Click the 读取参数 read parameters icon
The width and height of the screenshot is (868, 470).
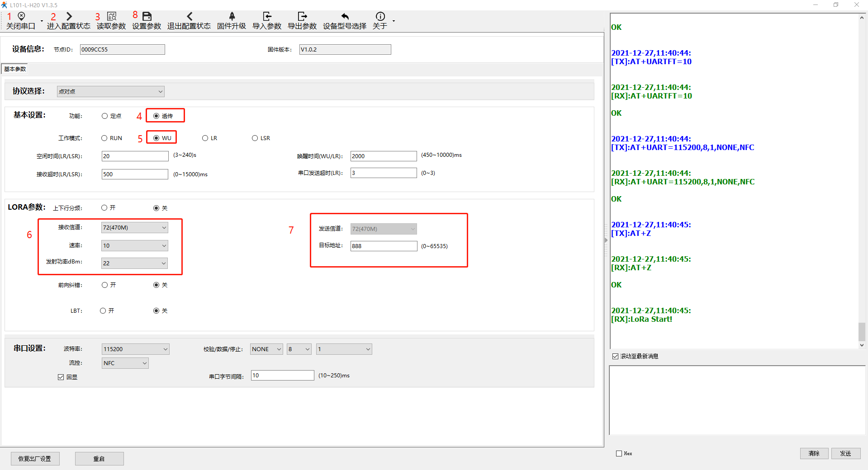(x=112, y=17)
